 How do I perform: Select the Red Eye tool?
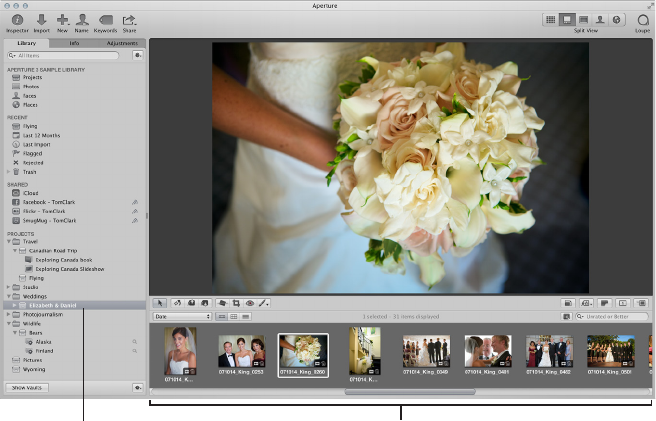point(250,302)
